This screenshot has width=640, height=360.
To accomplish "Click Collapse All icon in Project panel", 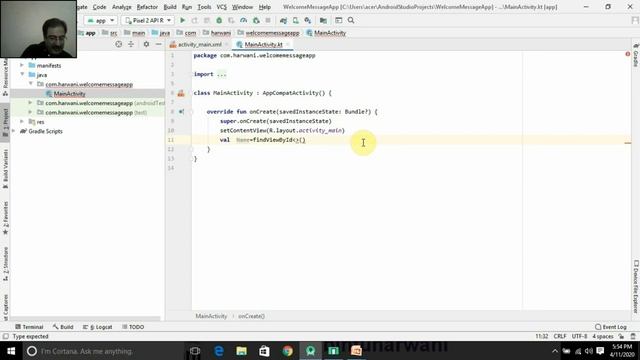I will (x=131, y=44).
